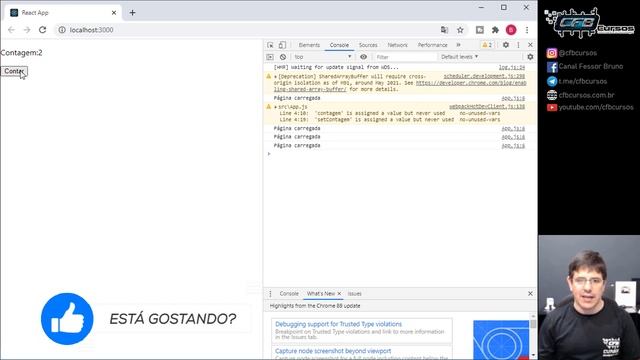The height and width of the screenshot is (360, 640).
Task: Click the blue thumbs-up like icon
Action: (67, 319)
